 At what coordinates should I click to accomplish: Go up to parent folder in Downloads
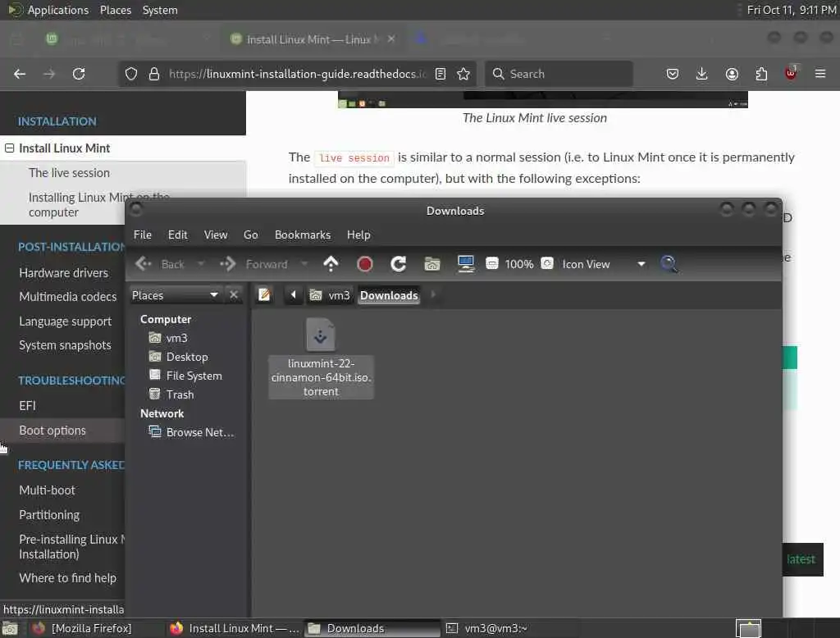coord(331,263)
